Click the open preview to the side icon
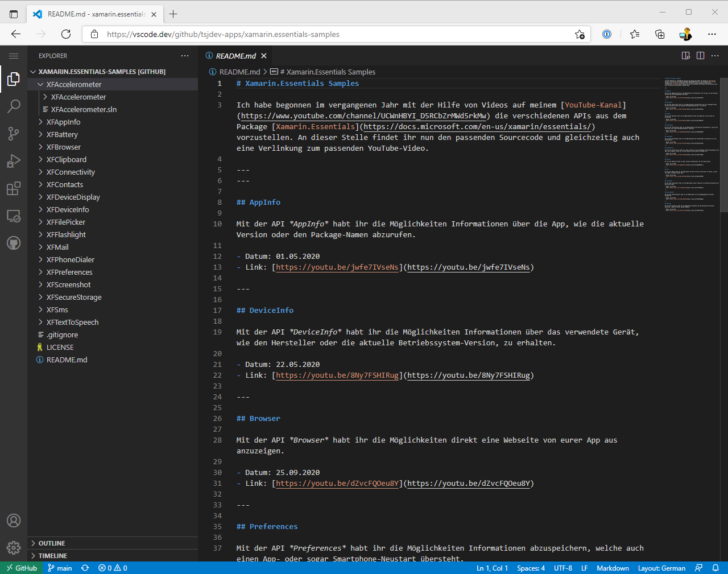728x574 pixels. pyautogui.click(x=685, y=56)
